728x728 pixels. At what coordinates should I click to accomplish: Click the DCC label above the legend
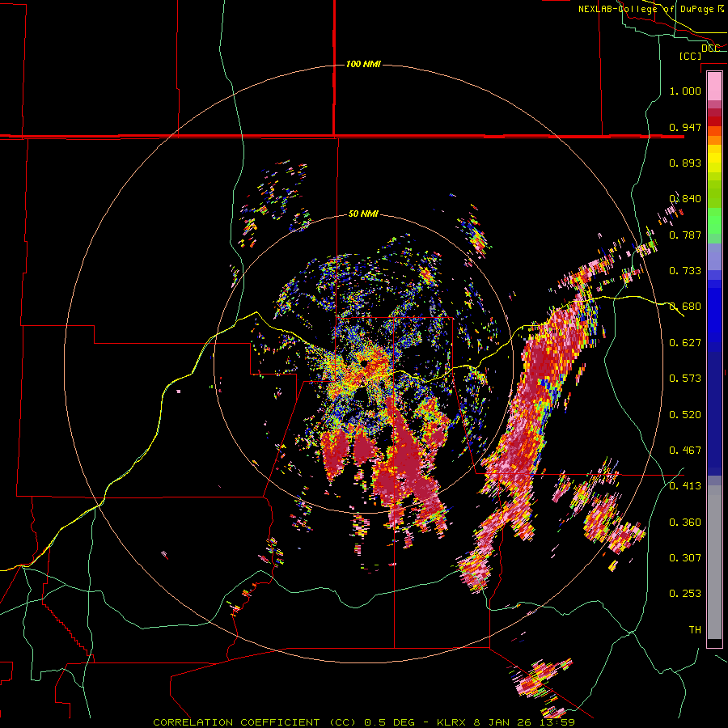coord(710,49)
